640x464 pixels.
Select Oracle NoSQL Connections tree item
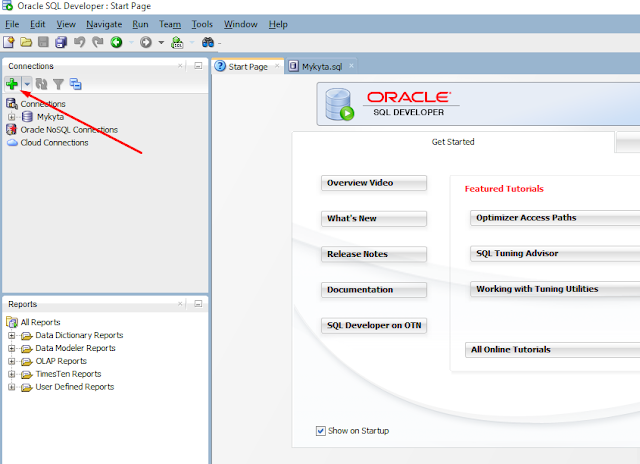[69, 130]
